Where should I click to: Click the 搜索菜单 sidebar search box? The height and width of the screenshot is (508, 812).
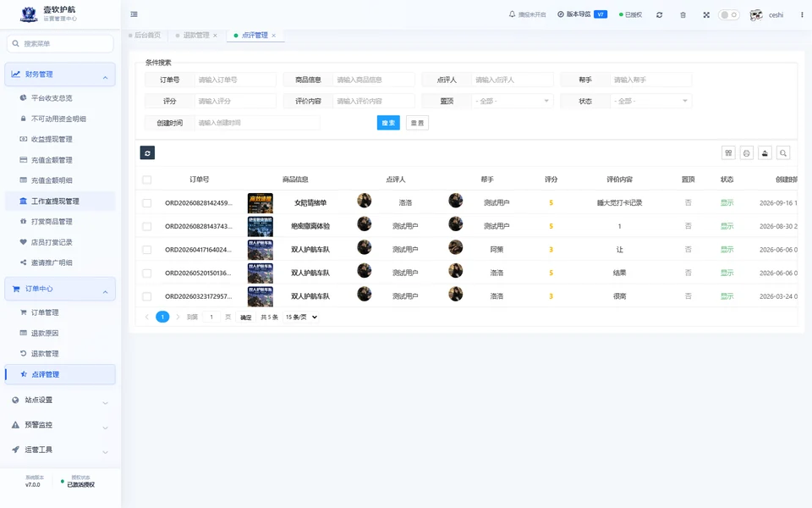pos(60,43)
